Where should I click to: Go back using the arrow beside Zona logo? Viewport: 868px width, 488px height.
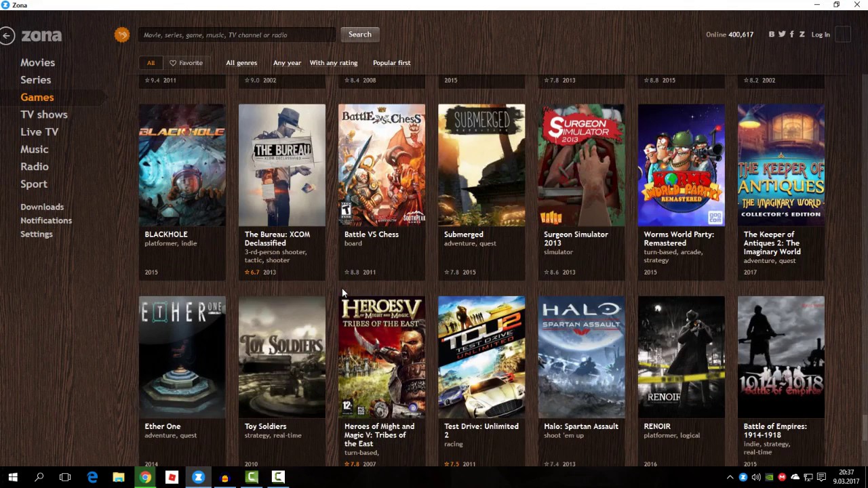7,35
